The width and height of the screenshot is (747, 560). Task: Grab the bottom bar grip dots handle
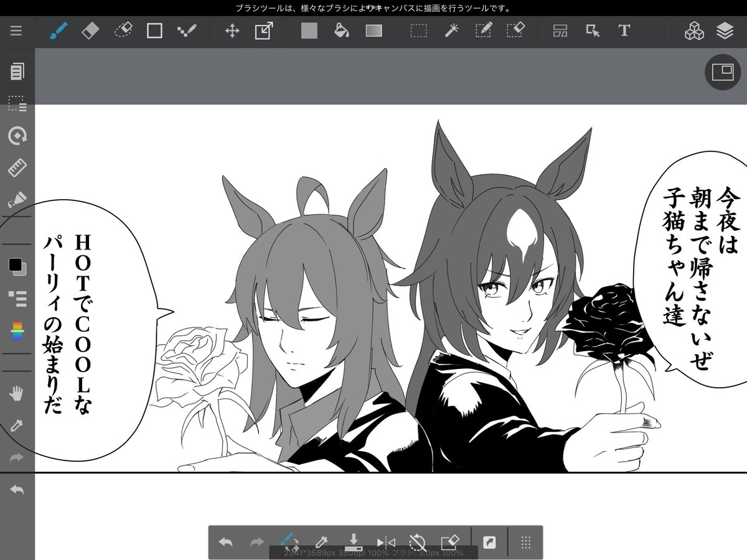click(x=525, y=543)
